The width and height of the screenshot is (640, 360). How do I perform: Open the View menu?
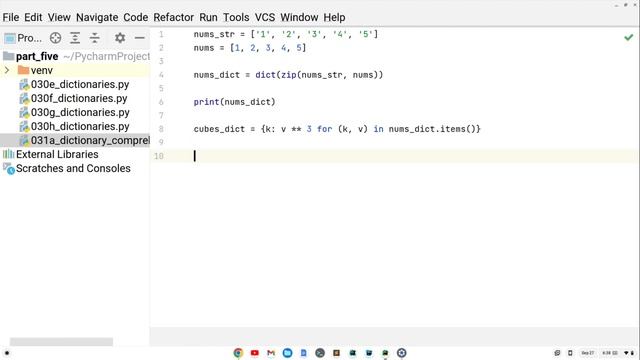[x=59, y=18]
